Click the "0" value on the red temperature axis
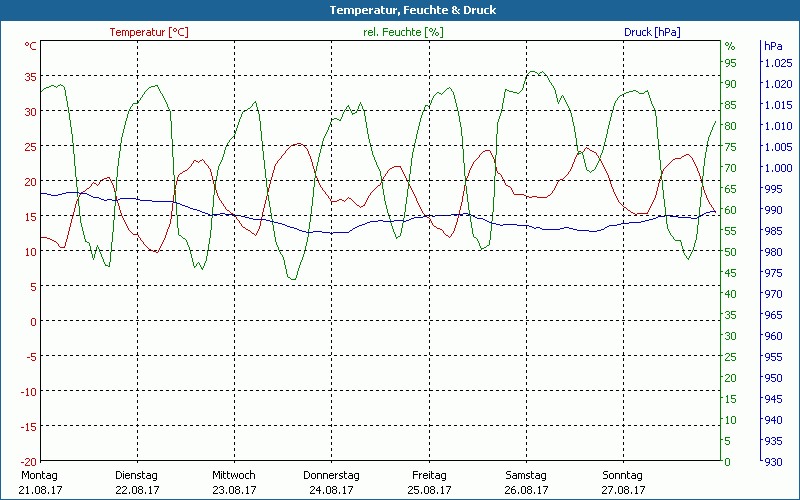 pos(34,322)
